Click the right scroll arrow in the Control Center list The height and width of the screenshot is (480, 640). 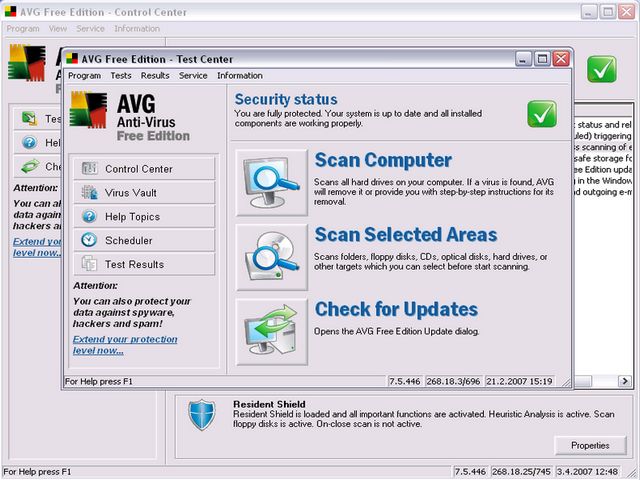pos(624,381)
